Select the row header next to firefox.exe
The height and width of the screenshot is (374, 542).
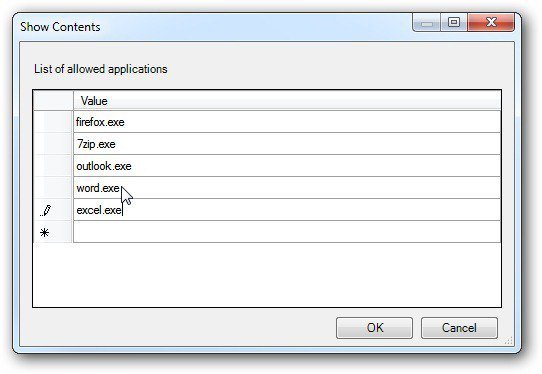click(53, 122)
